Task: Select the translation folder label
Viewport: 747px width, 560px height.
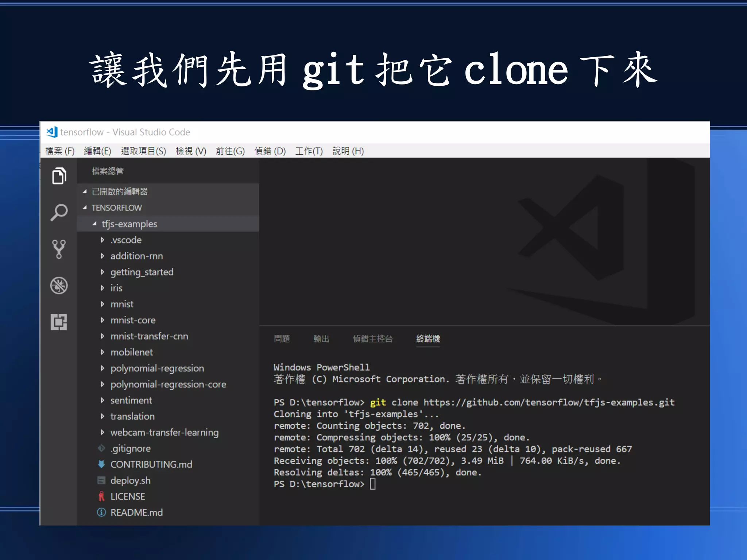Action: (132, 416)
